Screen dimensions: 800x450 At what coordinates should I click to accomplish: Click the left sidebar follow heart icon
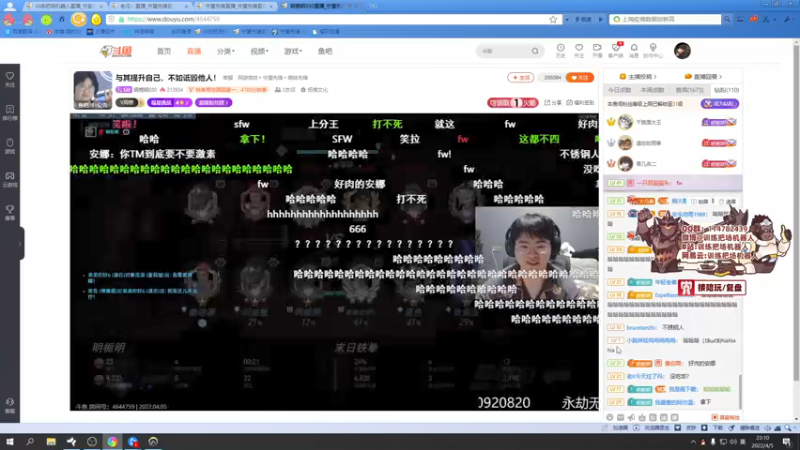click(10, 79)
